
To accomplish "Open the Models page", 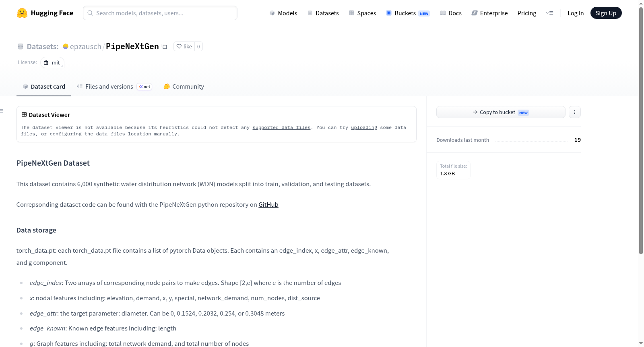I will (x=283, y=13).
